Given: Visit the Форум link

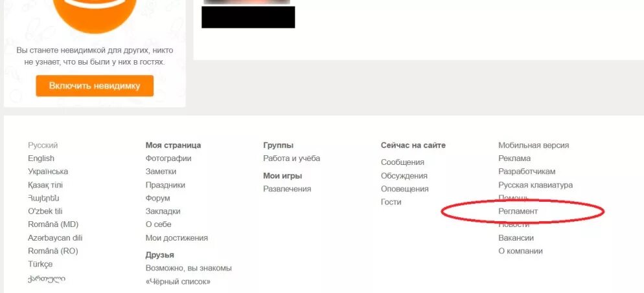Looking at the screenshot, I should click(x=157, y=198).
